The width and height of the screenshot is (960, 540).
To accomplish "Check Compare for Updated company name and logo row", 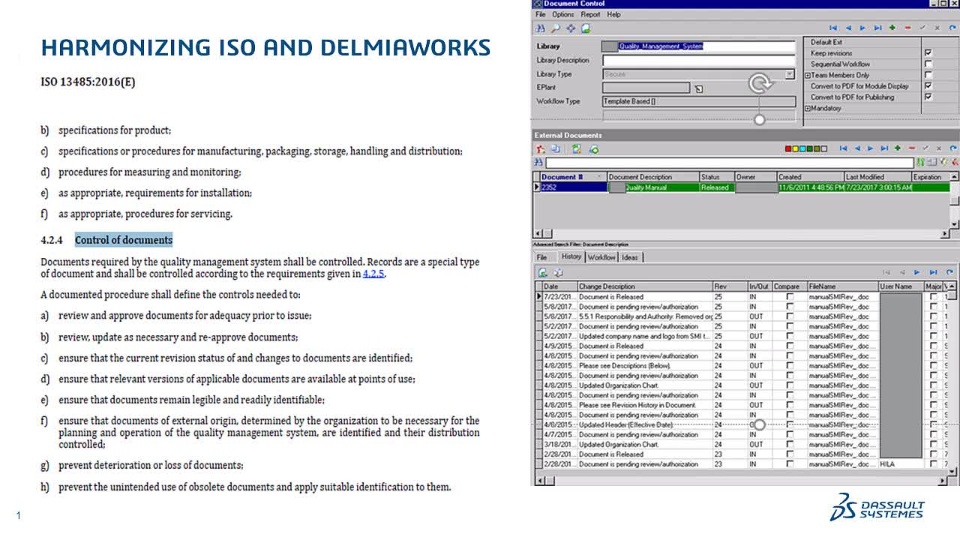I will (x=790, y=336).
